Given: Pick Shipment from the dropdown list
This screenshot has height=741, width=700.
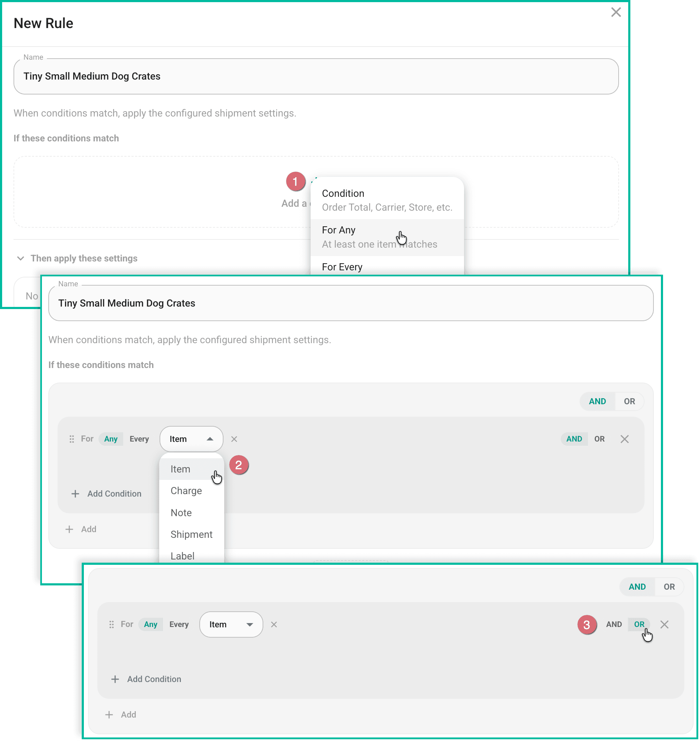Looking at the screenshot, I should (192, 535).
